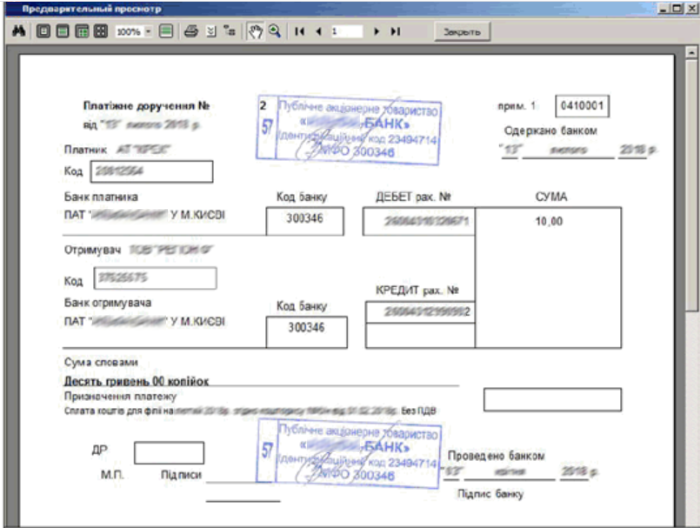The width and height of the screenshot is (700, 528).
Task: Select the single page view icon
Action: 43,31
